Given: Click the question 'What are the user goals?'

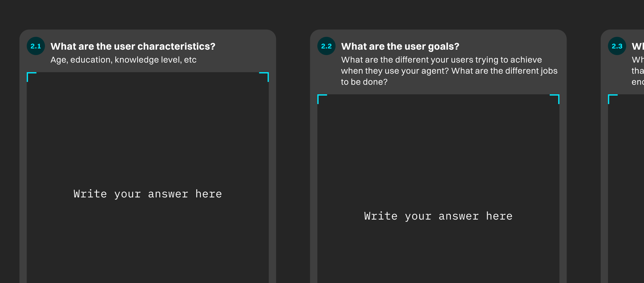Looking at the screenshot, I should pyautogui.click(x=400, y=46).
